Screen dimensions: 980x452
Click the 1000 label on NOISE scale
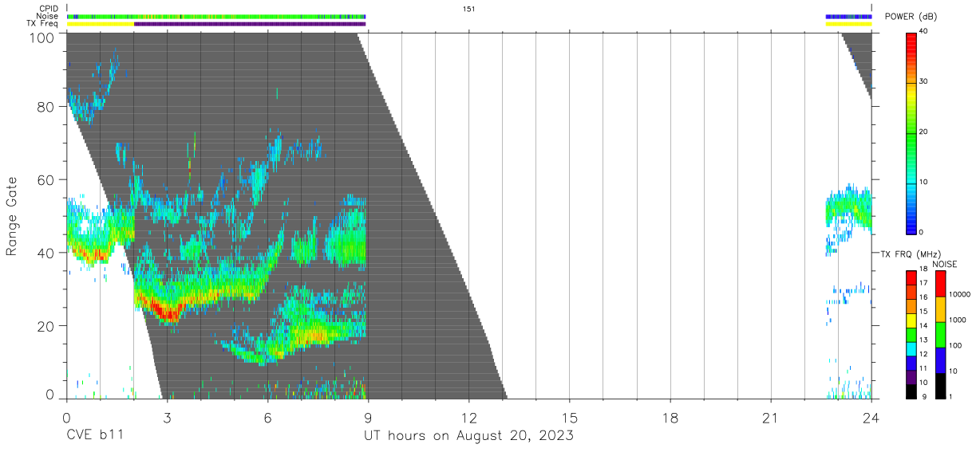(959, 320)
